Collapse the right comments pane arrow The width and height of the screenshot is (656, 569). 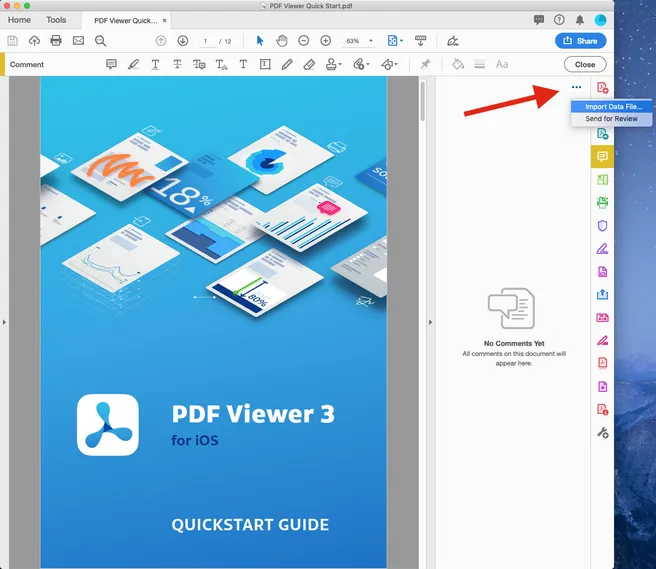tap(430, 322)
